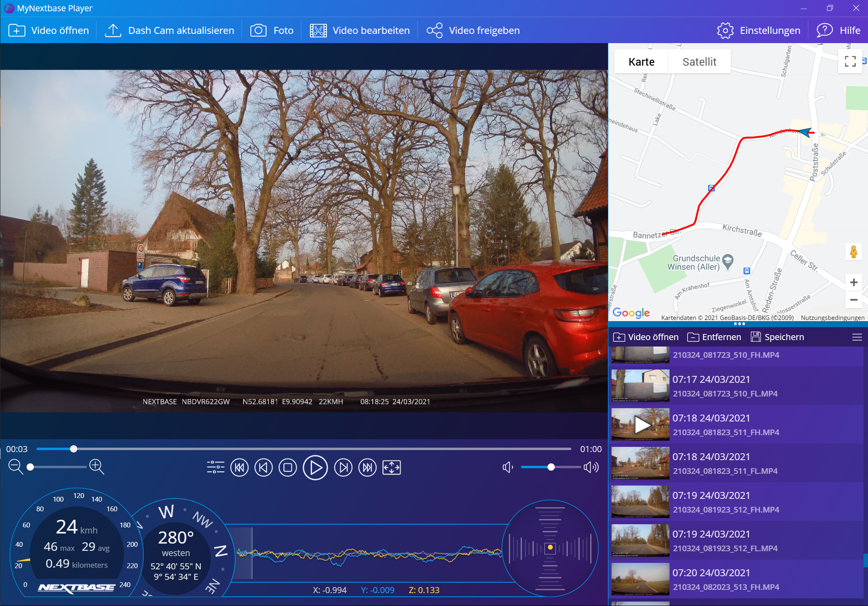This screenshot has height=606, width=868.
Task: Open thumbnail for 210324_081923_512_FH.MP4
Action: 640,502
